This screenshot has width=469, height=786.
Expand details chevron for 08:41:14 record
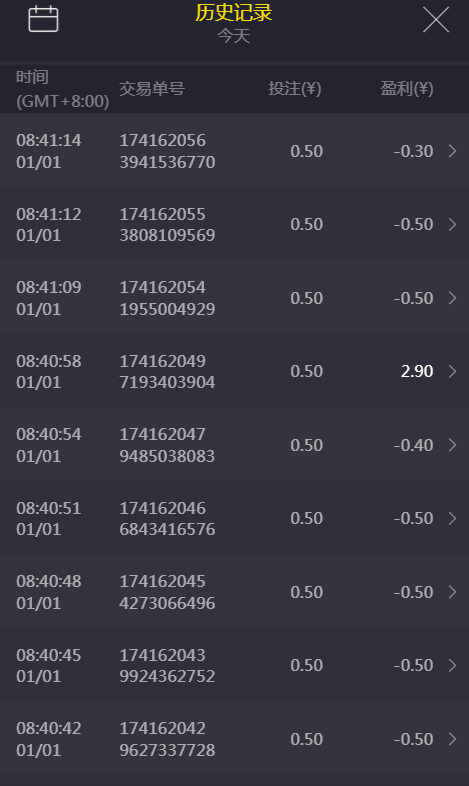click(x=452, y=151)
